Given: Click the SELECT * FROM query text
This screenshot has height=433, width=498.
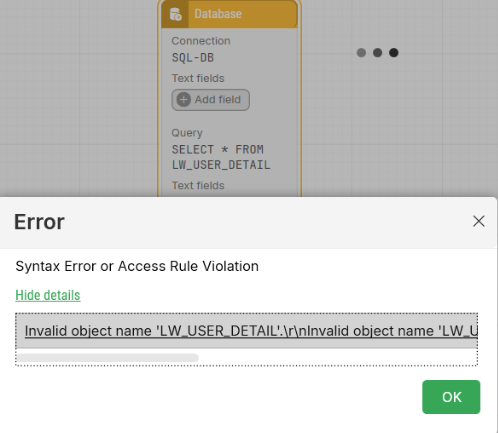Looking at the screenshot, I should (x=221, y=157).
